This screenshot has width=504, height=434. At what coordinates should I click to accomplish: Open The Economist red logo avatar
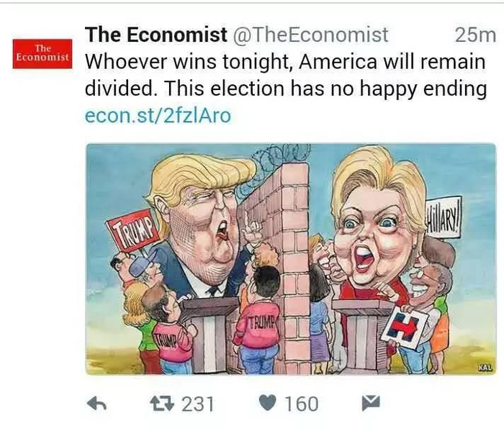42,54
